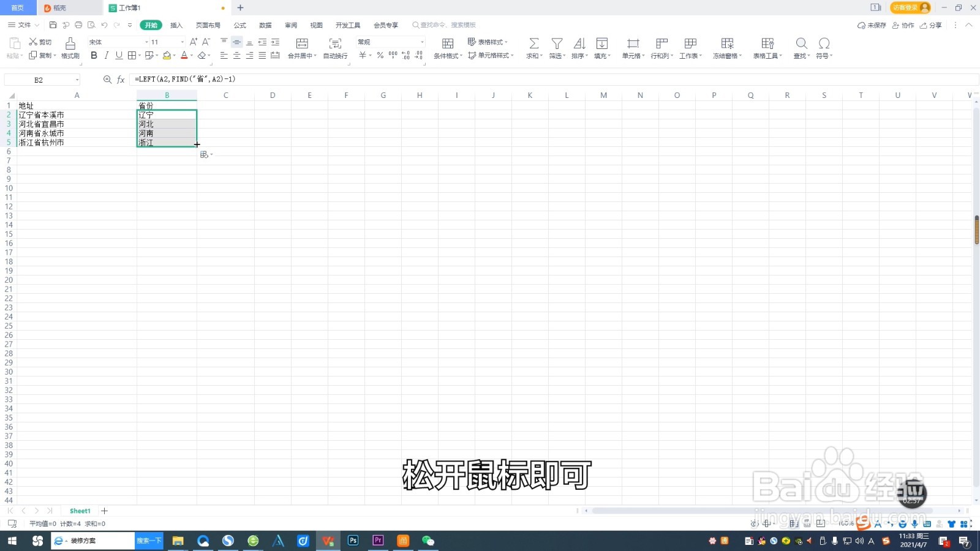Select the 数据 (Data) ribbon tab

coord(265,25)
